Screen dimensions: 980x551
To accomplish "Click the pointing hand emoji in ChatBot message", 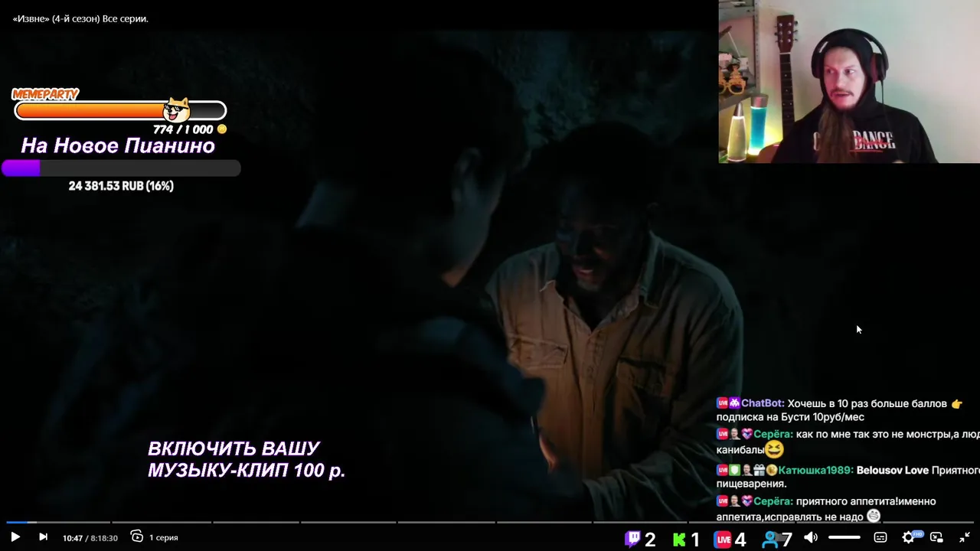I will (955, 403).
